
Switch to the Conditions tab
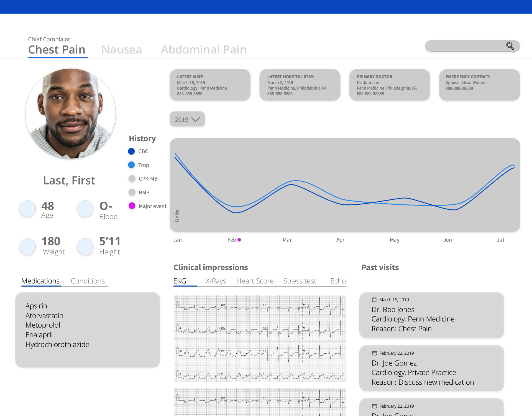88,281
